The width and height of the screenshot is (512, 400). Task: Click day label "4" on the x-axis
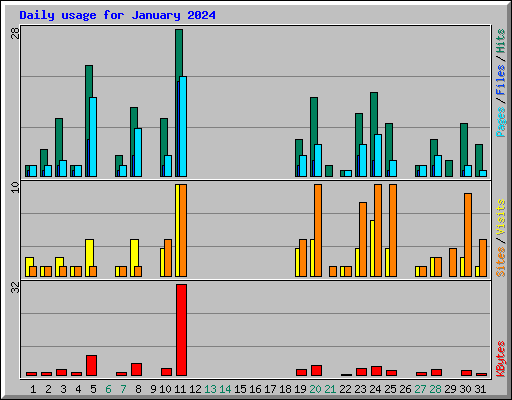78,389
